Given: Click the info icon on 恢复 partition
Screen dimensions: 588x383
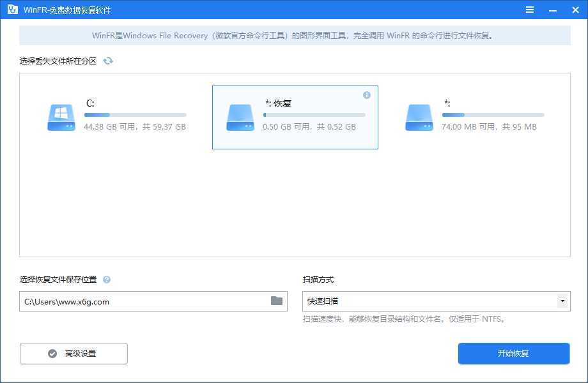Looking at the screenshot, I should tap(367, 95).
